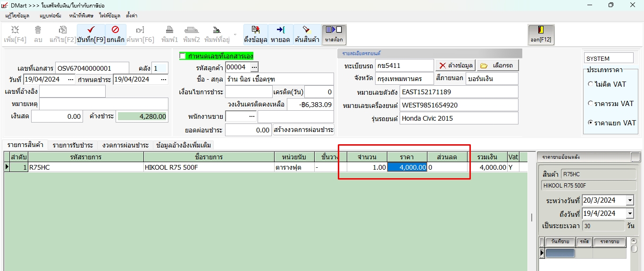The image size is (644, 271).
Task: Open the หน้าที่พิเศษ menu
Action: coord(80,16)
